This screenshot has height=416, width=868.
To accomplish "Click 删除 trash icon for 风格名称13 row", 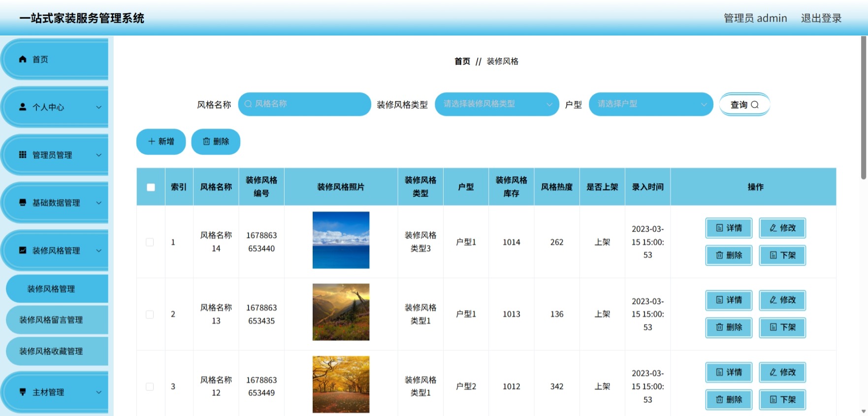I will click(x=719, y=327).
